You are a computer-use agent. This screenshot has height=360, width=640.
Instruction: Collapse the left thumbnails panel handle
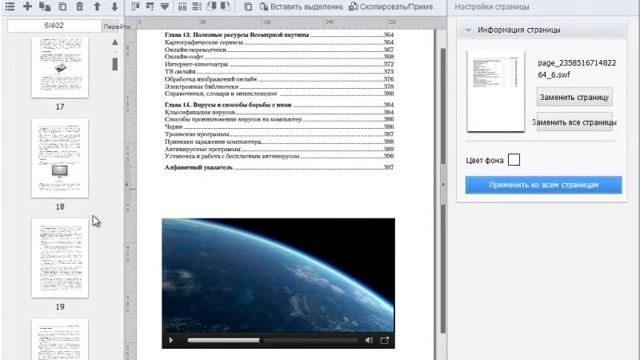click(127, 184)
